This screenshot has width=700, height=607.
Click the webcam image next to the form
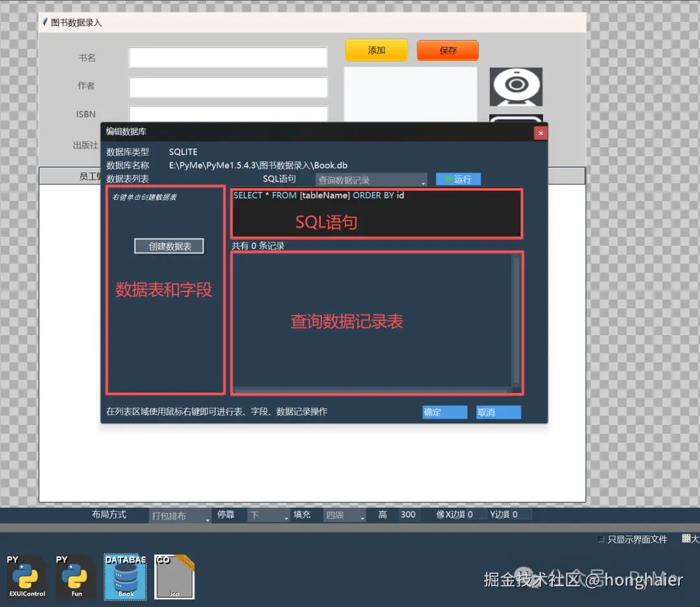(x=515, y=87)
